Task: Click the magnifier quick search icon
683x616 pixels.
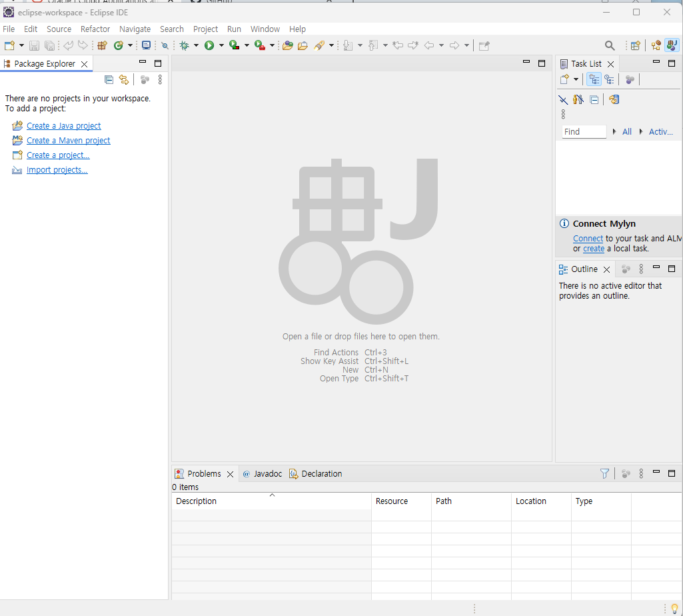Action: (x=610, y=45)
